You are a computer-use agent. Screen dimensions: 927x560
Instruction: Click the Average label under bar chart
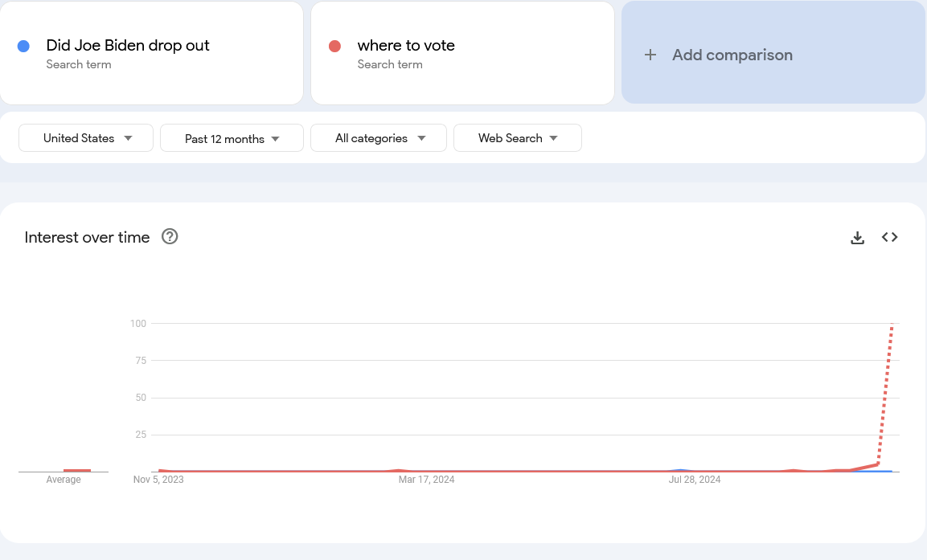(x=64, y=480)
